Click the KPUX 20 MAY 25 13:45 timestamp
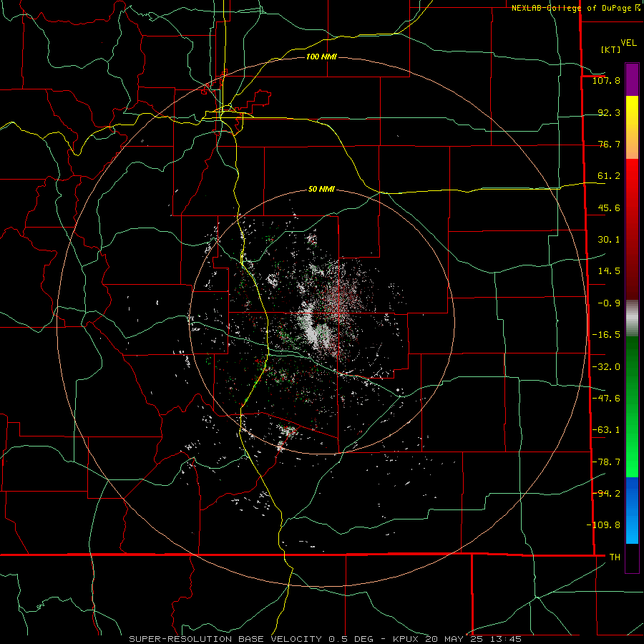 (x=457, y=639)
